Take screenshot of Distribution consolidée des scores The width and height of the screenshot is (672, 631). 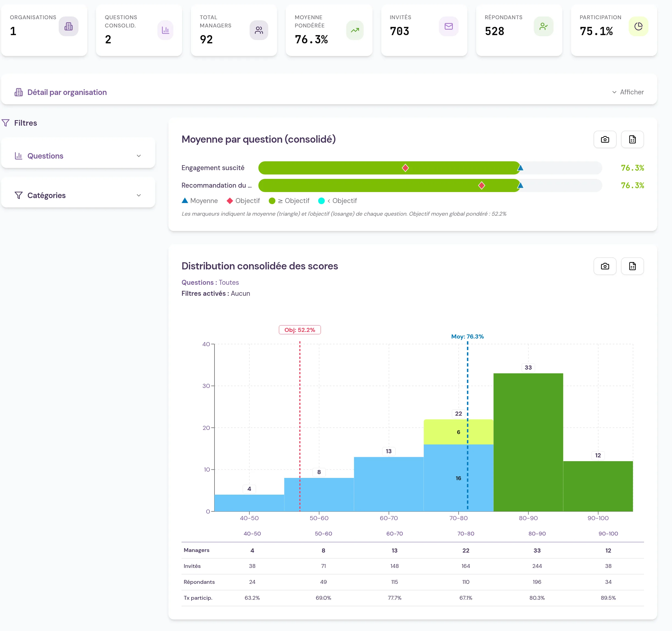pyautogui.click(x=605, y=266)
